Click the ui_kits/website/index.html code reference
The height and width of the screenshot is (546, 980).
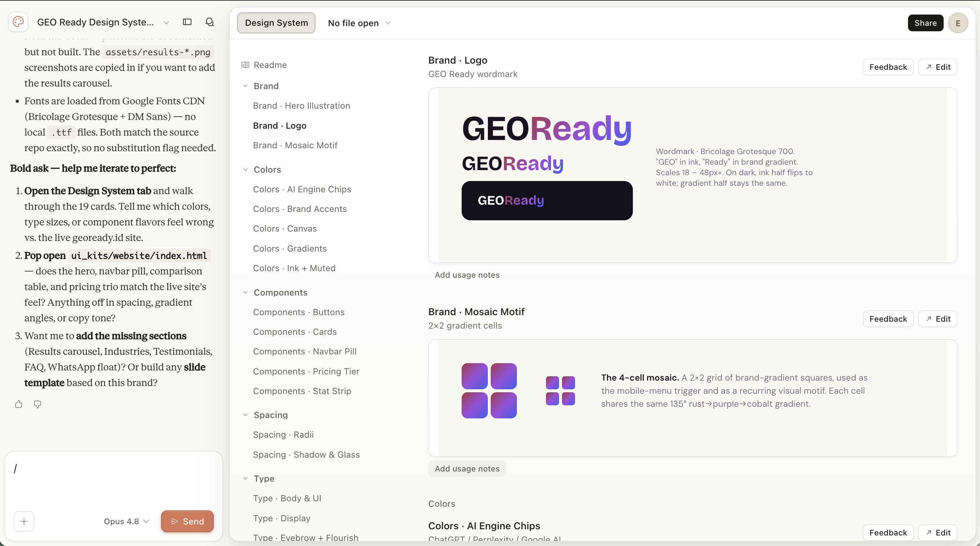(139, 256)
